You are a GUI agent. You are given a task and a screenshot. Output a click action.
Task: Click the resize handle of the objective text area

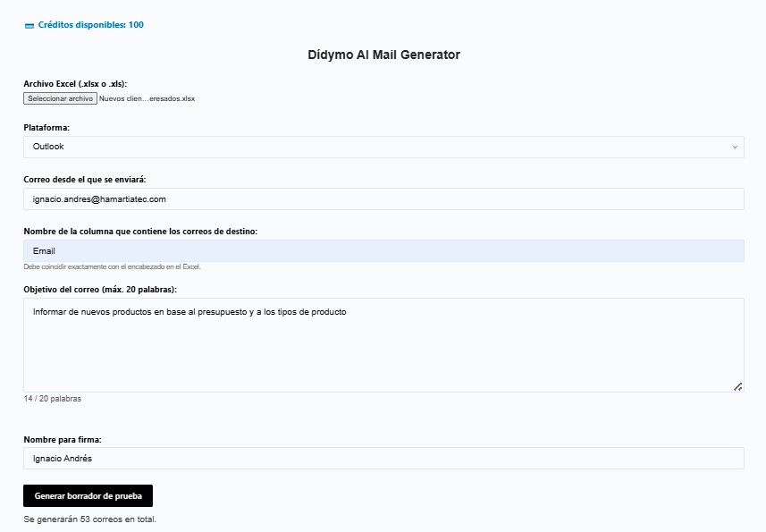click(x=737, y=386)
